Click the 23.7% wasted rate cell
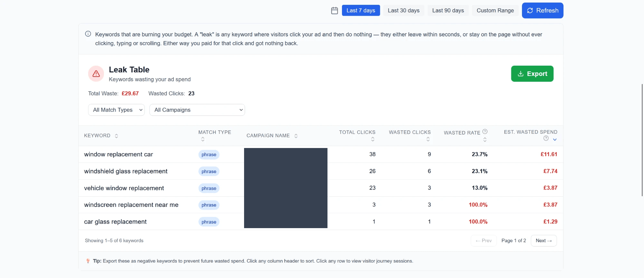The width and height of the screenshot is (644, 278). [479, 154]
